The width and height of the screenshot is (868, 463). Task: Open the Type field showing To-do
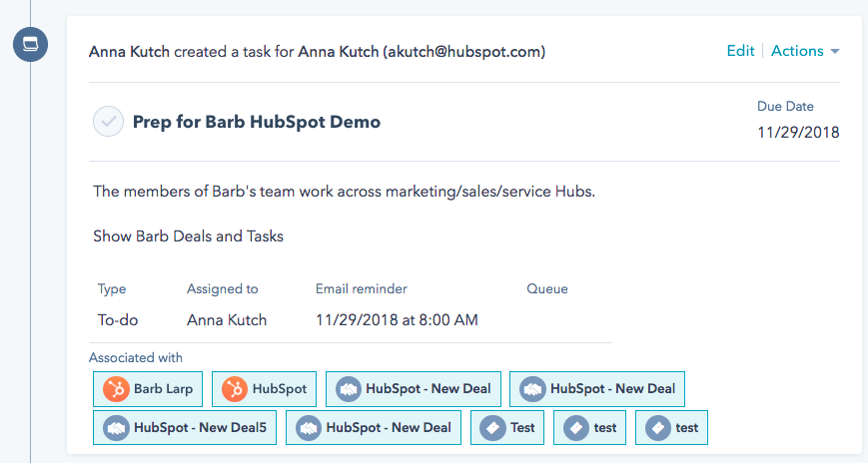point(118,320)
